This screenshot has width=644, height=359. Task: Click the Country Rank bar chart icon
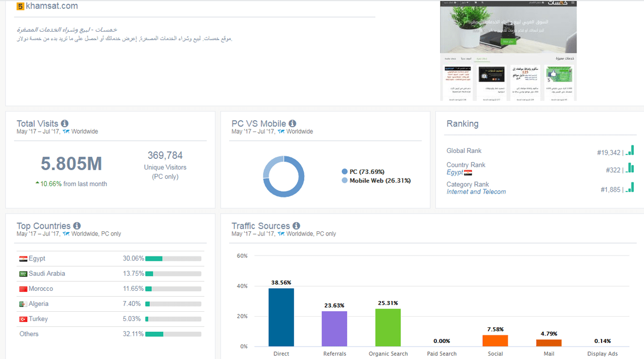pos(630,168)
